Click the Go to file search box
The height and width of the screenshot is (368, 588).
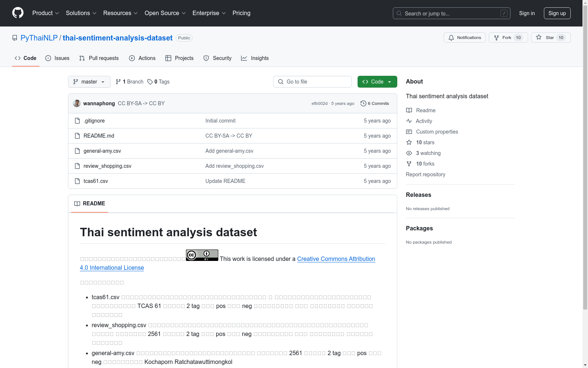(x=312, y=82)
